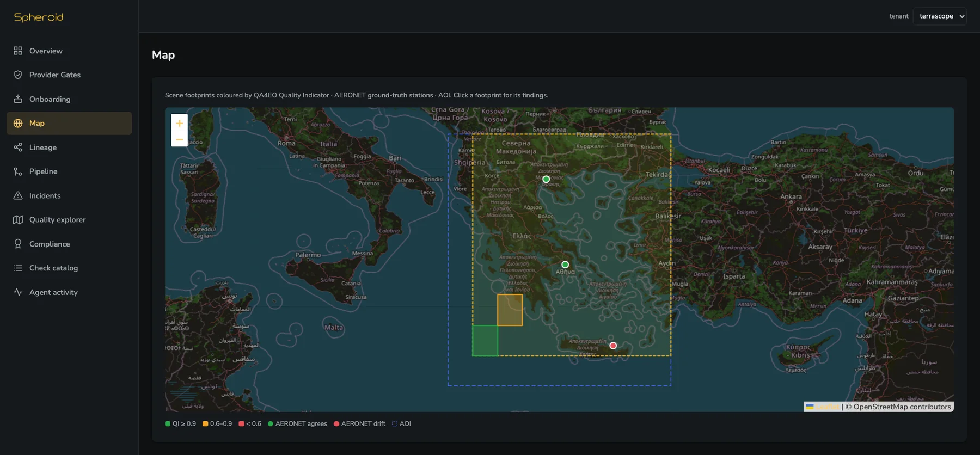
Task: Click the Agent activity pulse icon
Action: [18, 292]
